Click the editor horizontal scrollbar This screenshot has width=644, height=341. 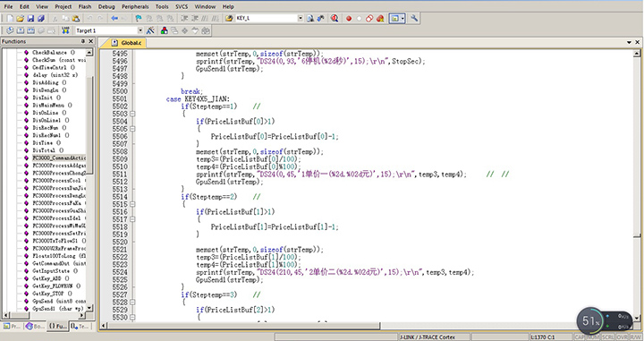(x=242, y=326)
